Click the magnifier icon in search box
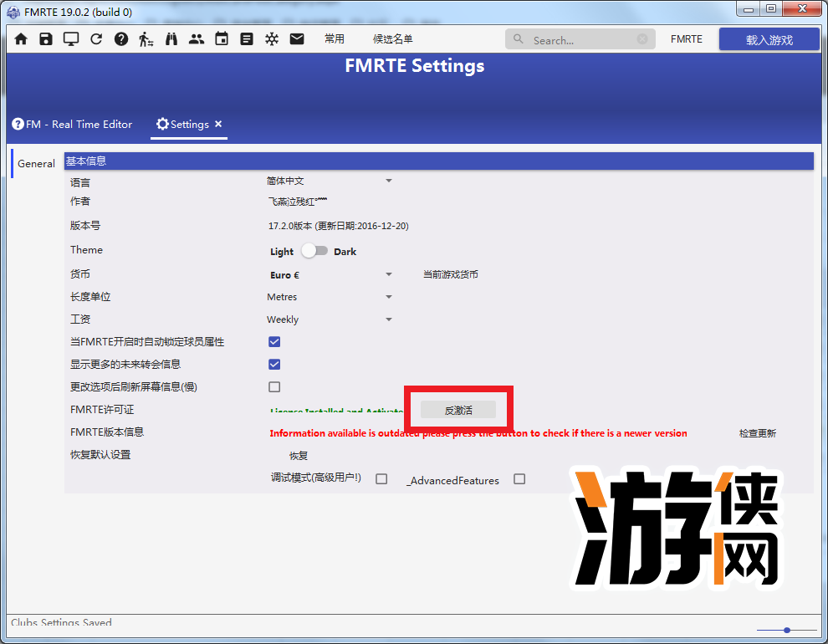Image resolution: width=828 pixels, height=644 pixels. tap(519, 39)
